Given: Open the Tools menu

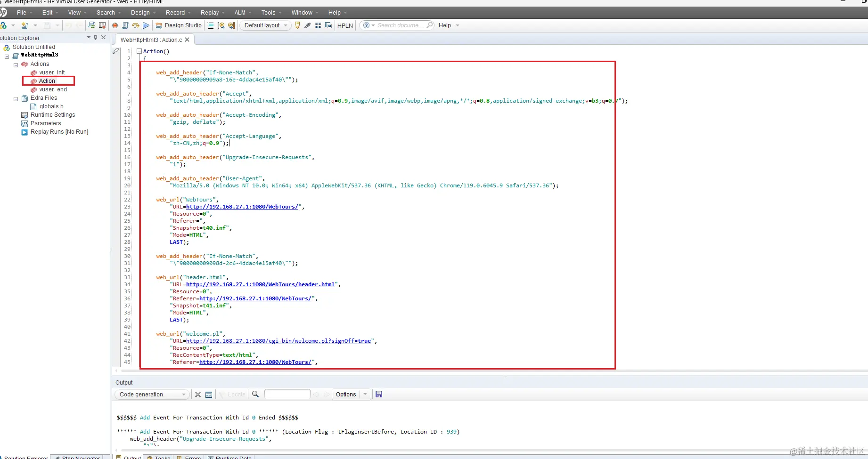Looking at the screenshot, I should coord(269,13).
